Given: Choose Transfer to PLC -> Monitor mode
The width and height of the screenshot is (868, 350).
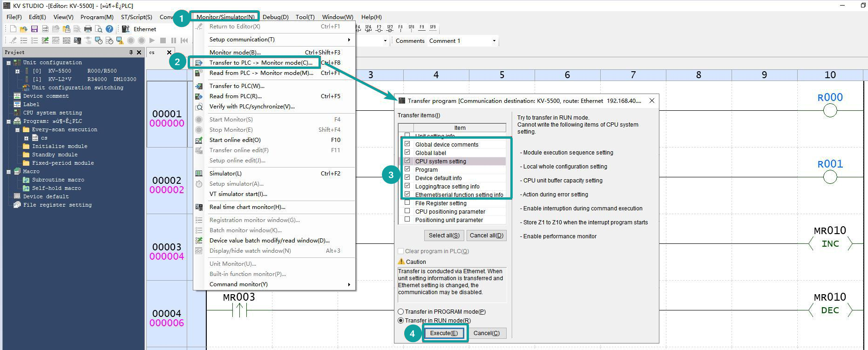Looking at the screenshot, I should pos(260,63).
